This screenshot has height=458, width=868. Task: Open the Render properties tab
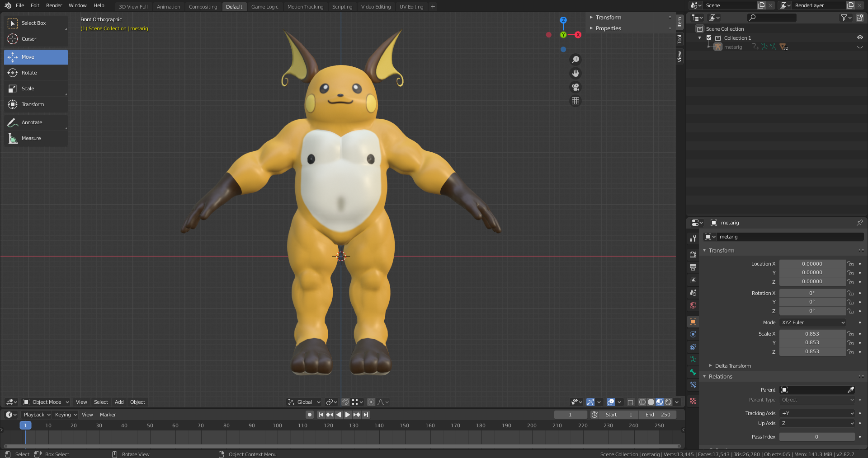693,255
